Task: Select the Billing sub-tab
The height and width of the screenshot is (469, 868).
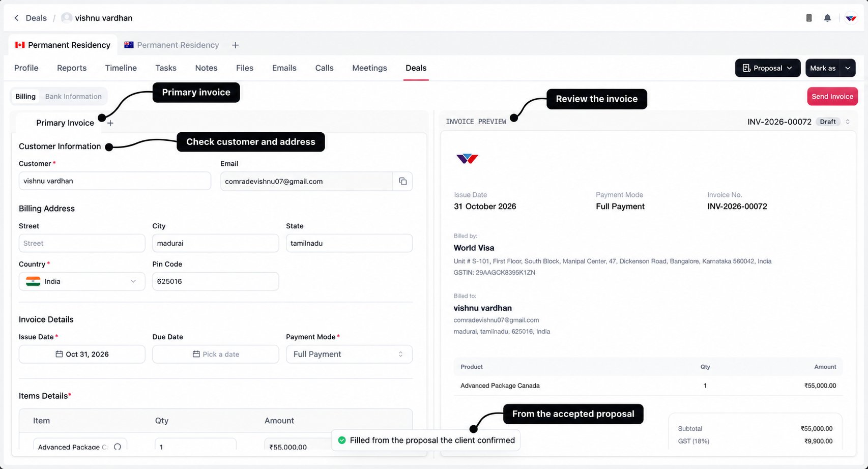Action: click(x=25, y=97)
